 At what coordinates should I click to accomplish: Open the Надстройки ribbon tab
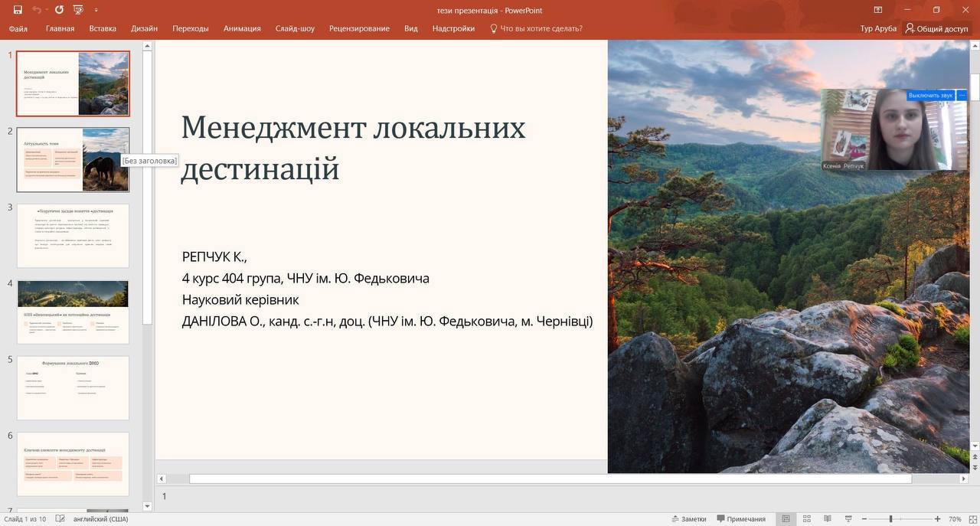click(x=453, y=28)
